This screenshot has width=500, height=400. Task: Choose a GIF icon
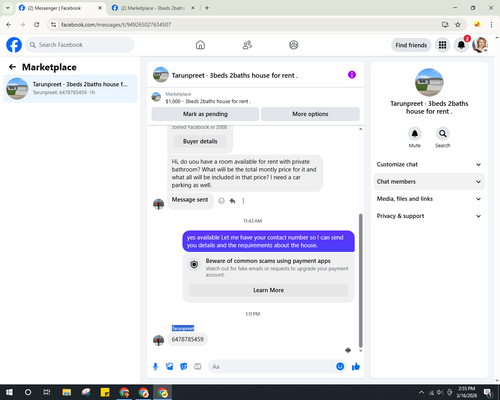(198, 367)
